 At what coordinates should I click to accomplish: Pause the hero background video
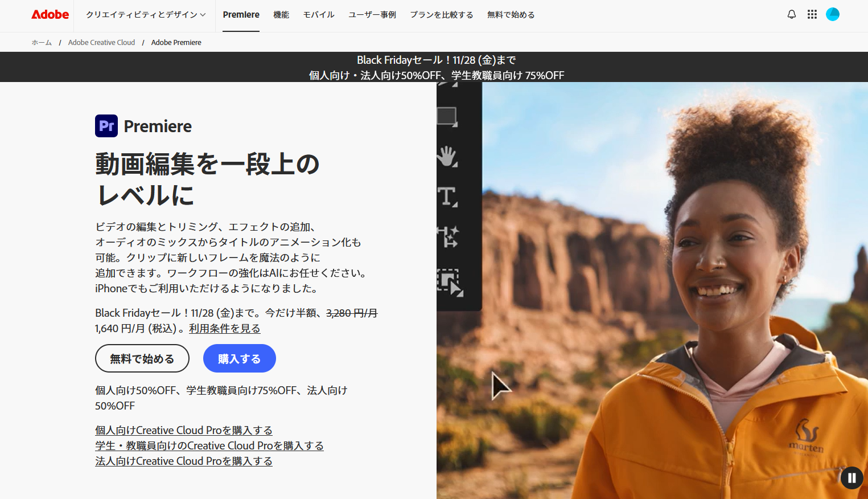click(x=851, y=478)
